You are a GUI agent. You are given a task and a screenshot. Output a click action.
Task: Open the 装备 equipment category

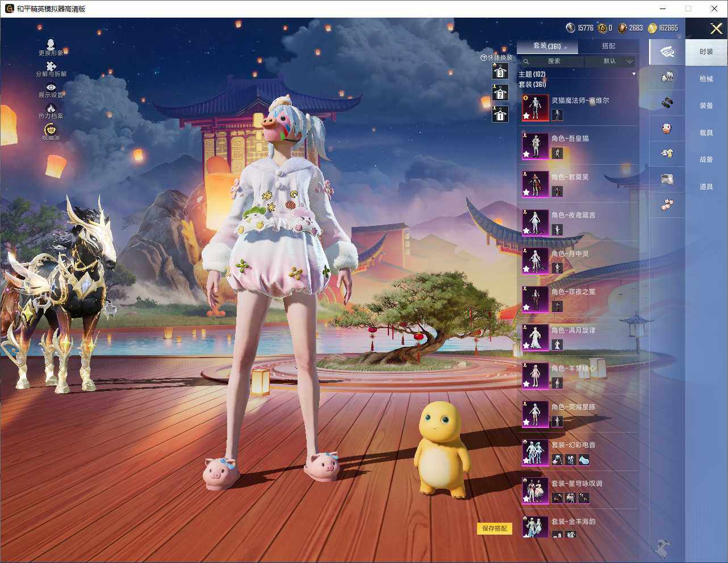tap(706, 106)
